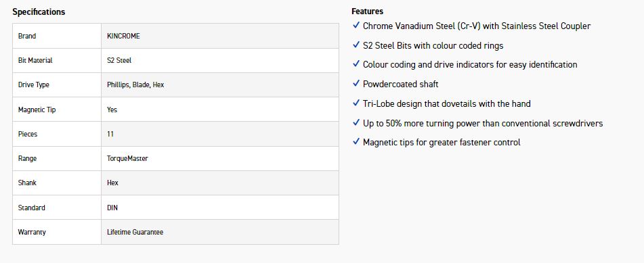644x263 pixels.
Task: Click the Bit Material row label
Action: [35, 60]
